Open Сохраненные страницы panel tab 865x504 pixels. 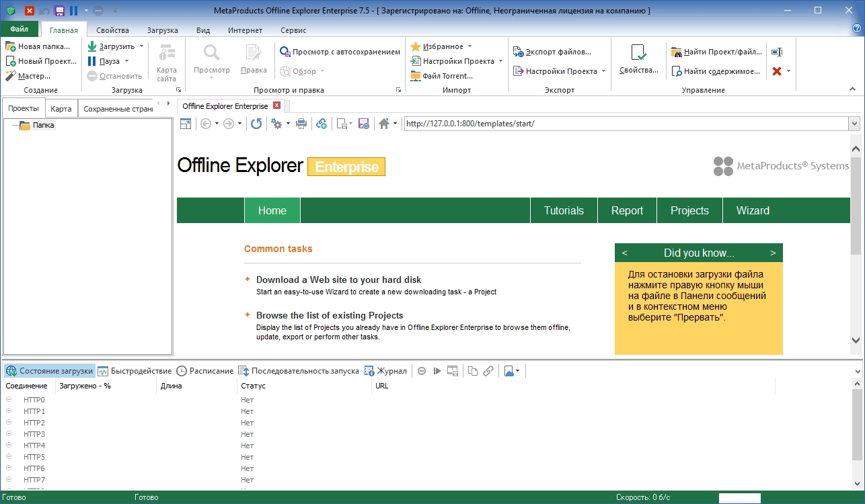coord(118,108)
